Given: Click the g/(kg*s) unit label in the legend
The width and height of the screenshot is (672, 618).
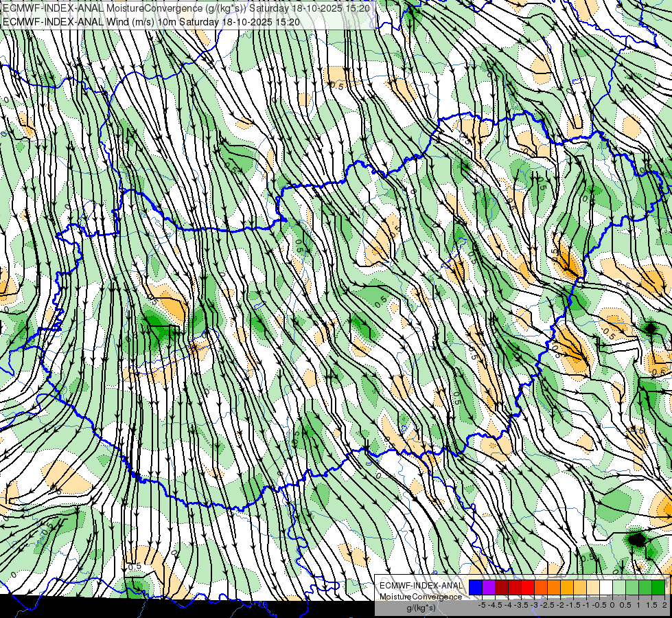Looking at the screenshot, I should (x=421, y=608).
